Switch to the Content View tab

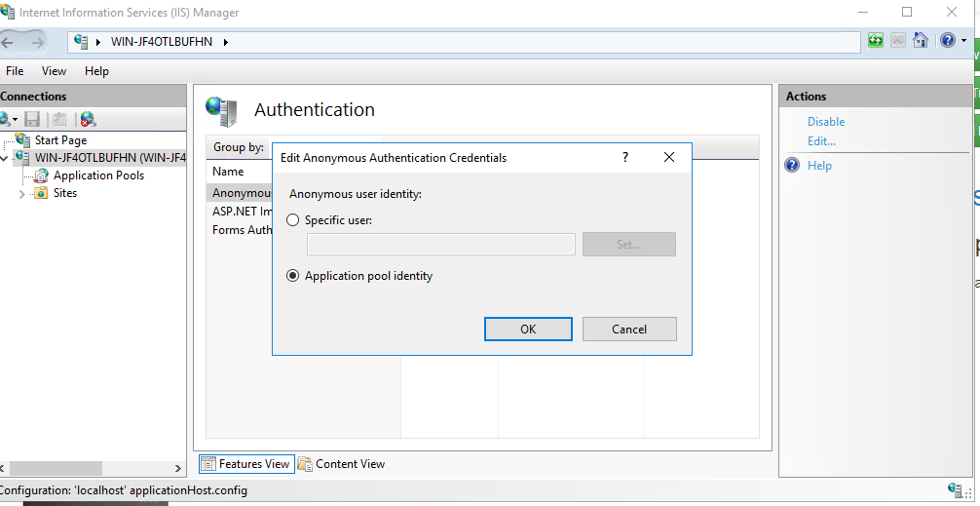tap(341, 464)
